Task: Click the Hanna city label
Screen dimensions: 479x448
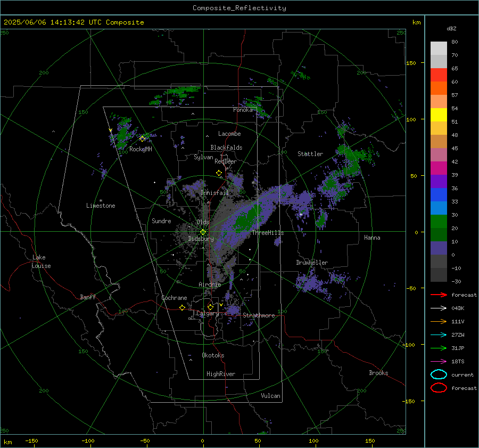Action: 372,238
